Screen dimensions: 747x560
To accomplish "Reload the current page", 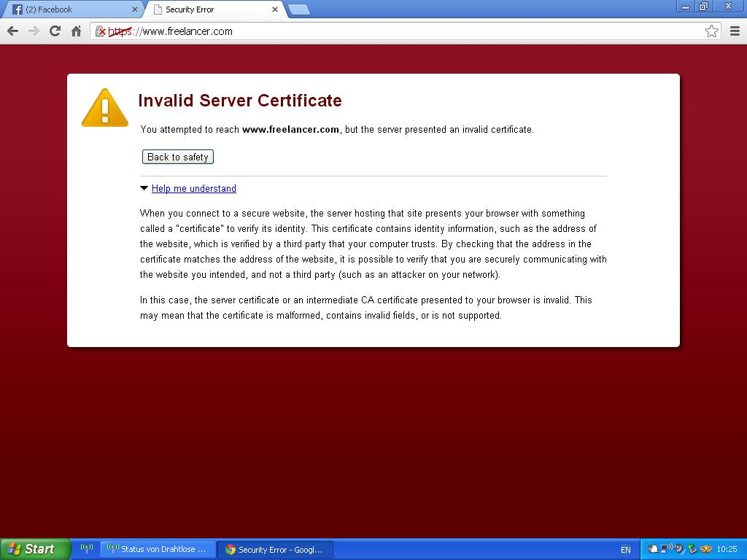I will [x=55, y=31].
